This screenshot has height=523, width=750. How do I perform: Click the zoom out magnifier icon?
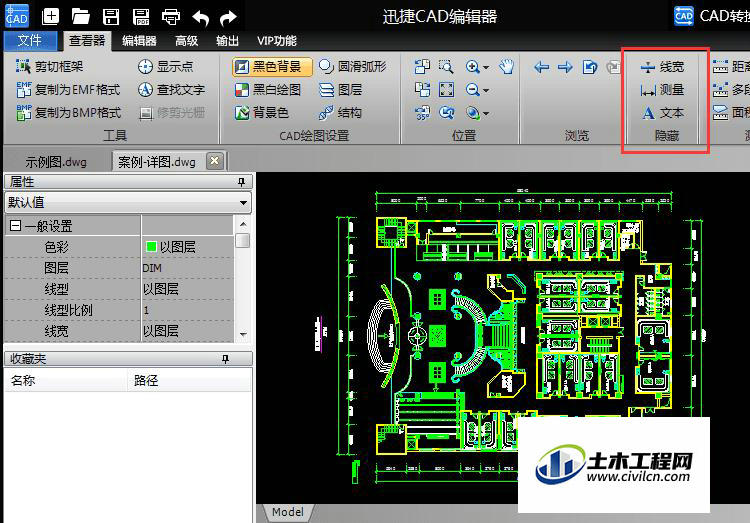[473, 89]
